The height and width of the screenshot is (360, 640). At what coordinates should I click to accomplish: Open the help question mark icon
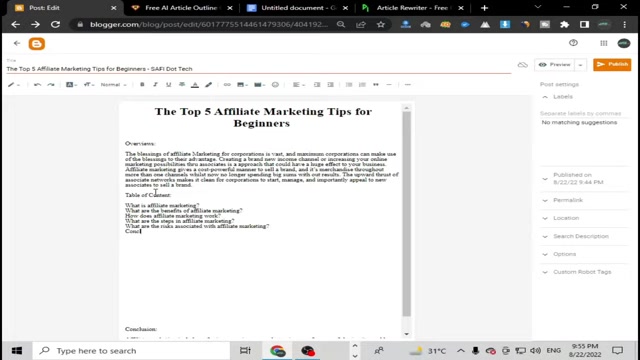click(x=573, y=43)
